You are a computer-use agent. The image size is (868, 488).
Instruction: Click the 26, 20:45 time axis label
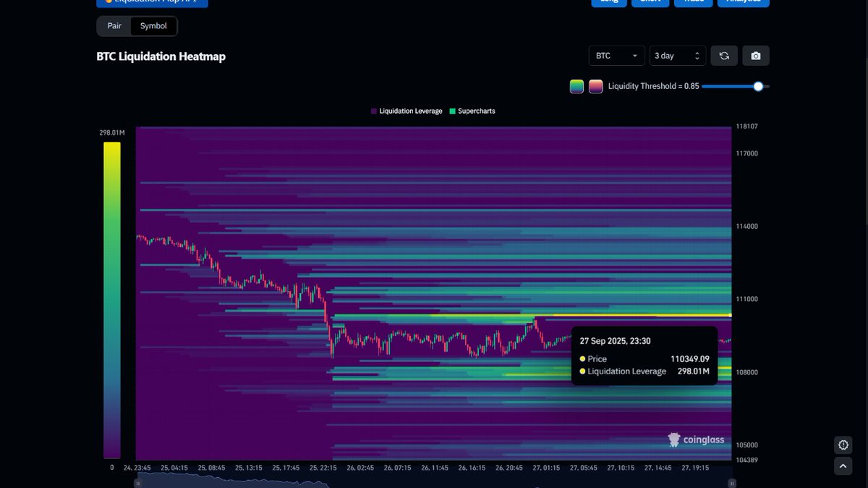(509, 468)
